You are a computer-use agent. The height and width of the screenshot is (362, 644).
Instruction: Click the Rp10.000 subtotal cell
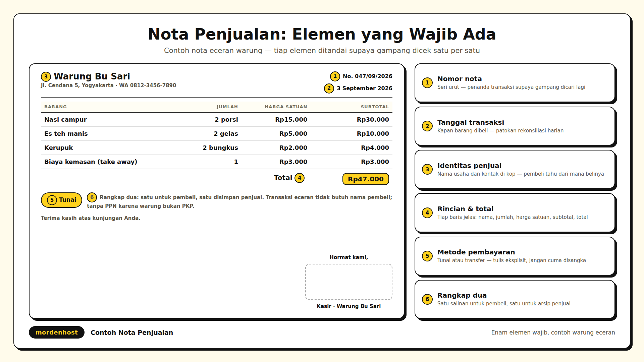(373, 134)
